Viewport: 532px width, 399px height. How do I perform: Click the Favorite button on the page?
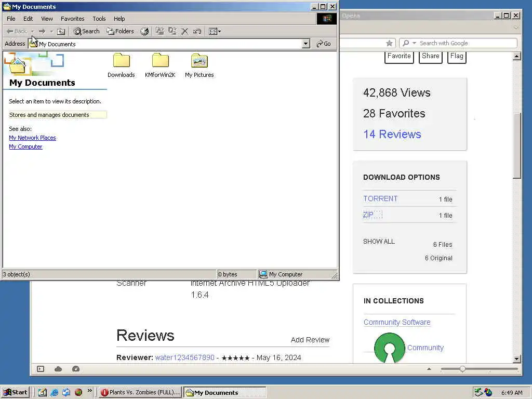pos(399,56)
